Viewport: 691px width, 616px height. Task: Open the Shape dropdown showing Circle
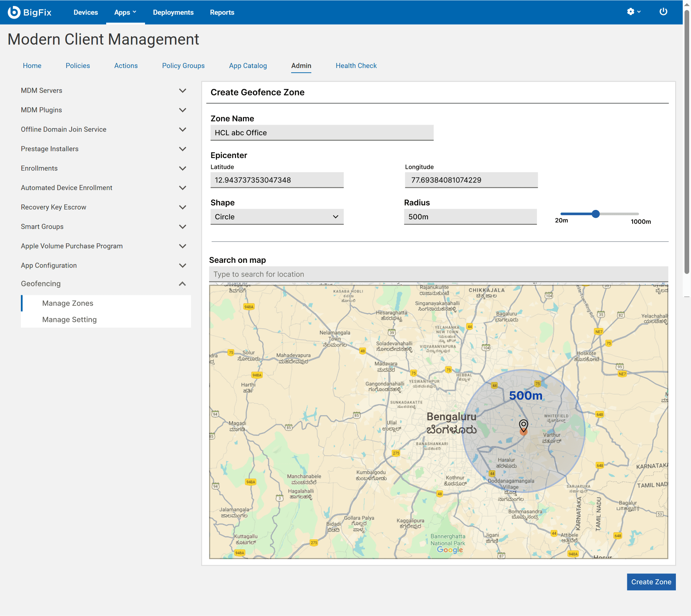pos(277,217)
